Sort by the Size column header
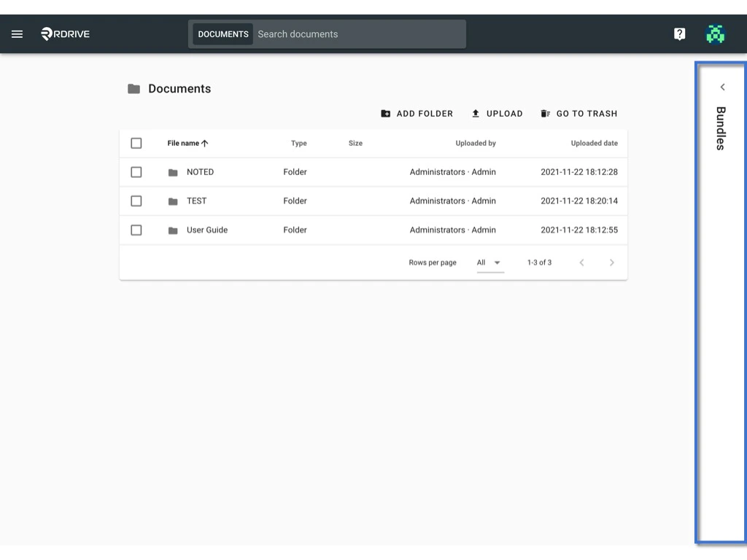This screenshot has height=560, width=747. point(355,144)
